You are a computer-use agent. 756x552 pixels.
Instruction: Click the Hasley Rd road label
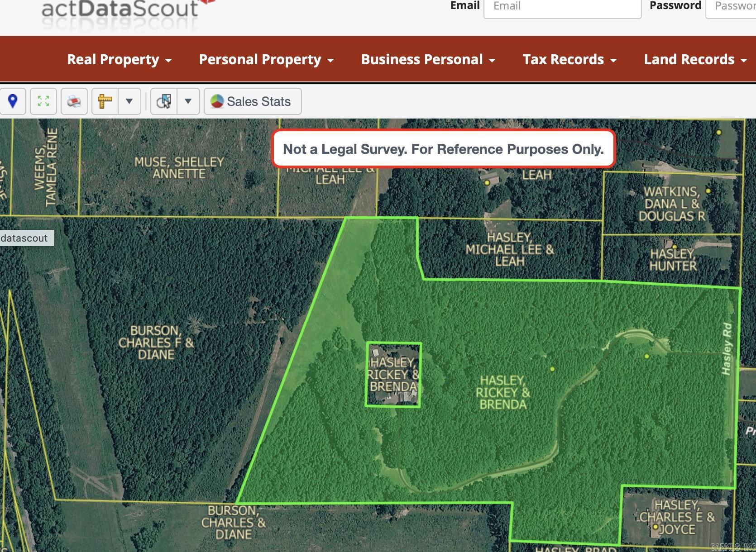(727, 348)
